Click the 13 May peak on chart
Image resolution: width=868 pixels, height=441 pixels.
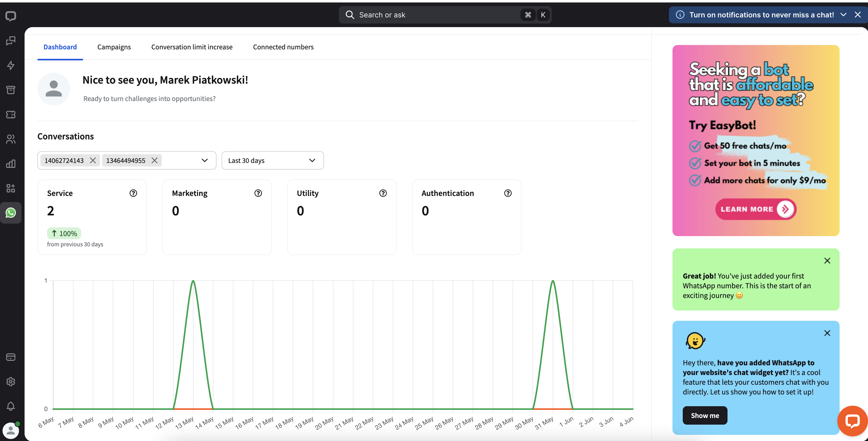point(193,281)
